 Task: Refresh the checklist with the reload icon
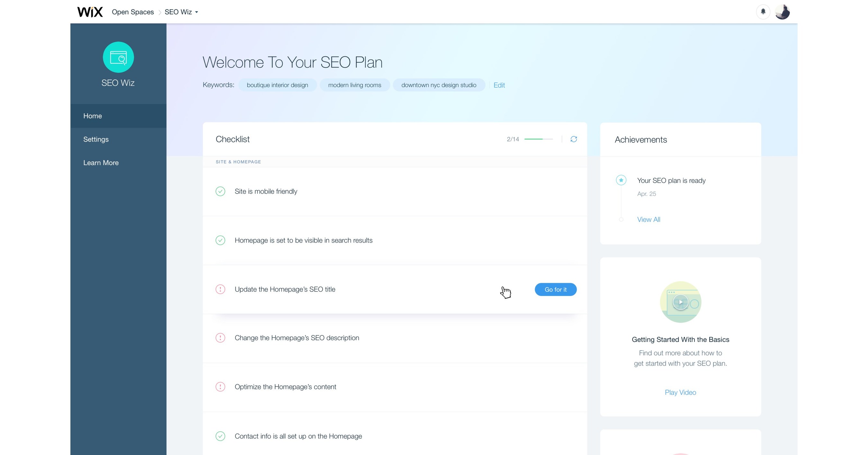click(x=574, y=139)
